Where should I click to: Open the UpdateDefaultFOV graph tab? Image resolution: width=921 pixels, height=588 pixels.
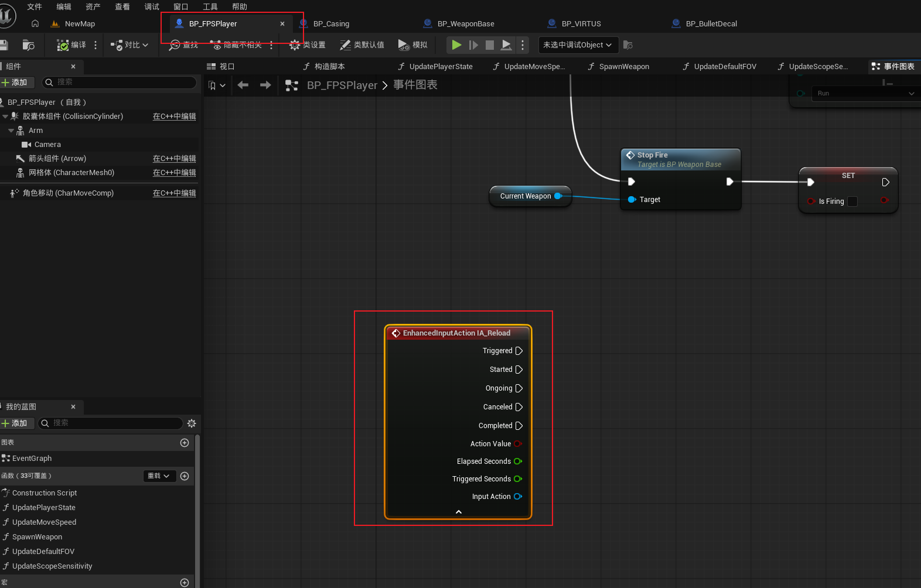tap(719, 67)
